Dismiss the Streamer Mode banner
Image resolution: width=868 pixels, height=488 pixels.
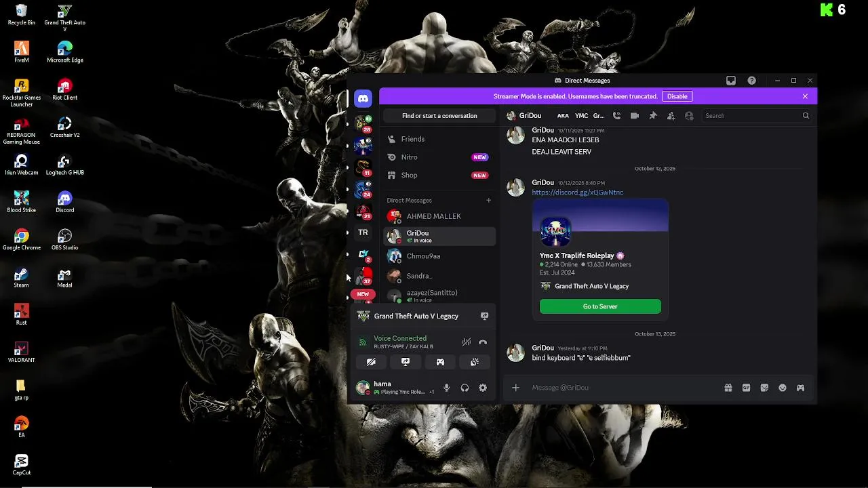tap(805, 96)
